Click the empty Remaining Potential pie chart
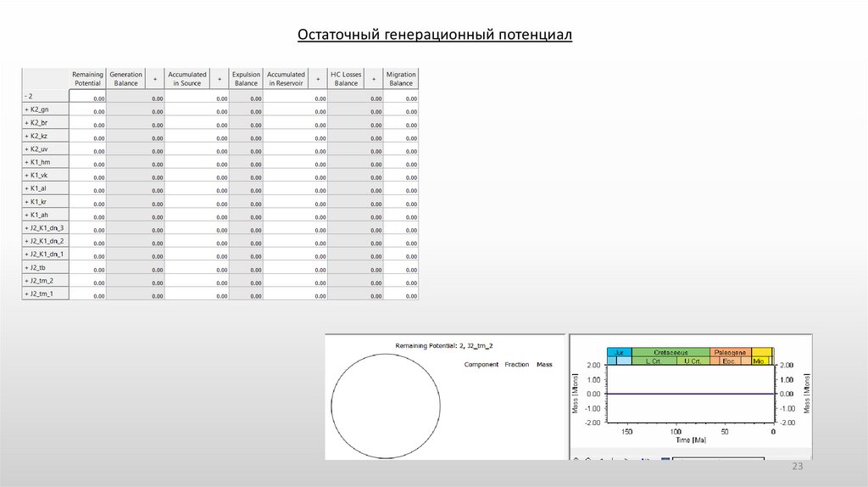 (x=386, y=404)
